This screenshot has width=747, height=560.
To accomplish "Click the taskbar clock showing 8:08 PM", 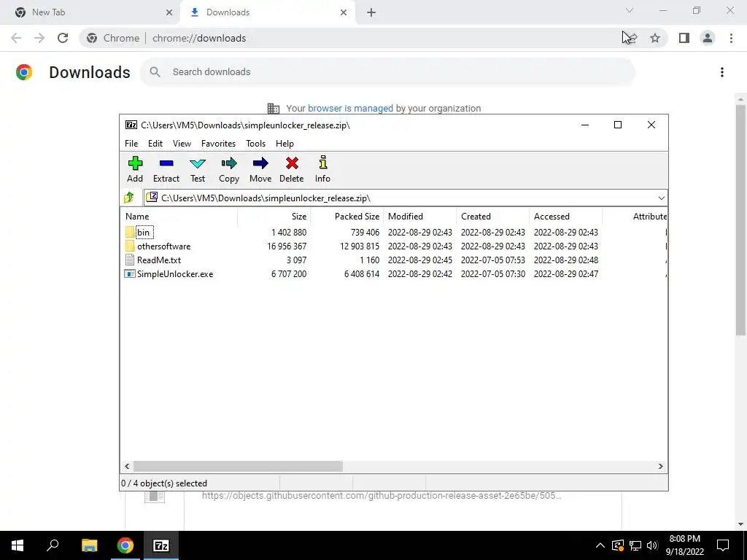I will point(684,545).
